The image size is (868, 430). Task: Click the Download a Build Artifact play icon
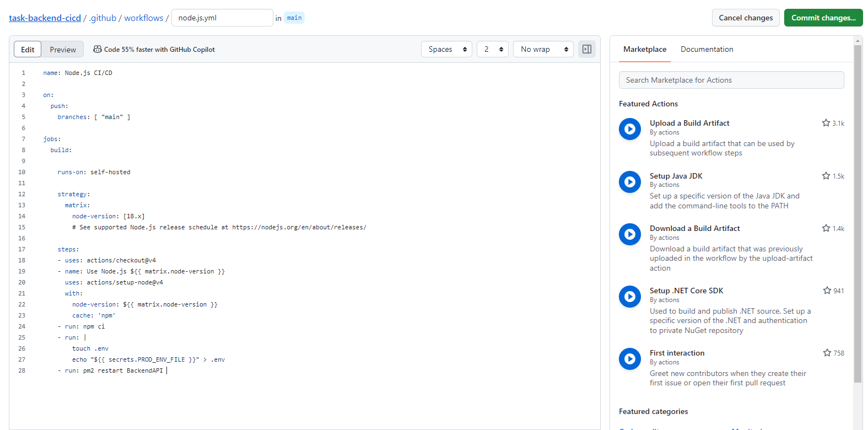coord(630,234)
